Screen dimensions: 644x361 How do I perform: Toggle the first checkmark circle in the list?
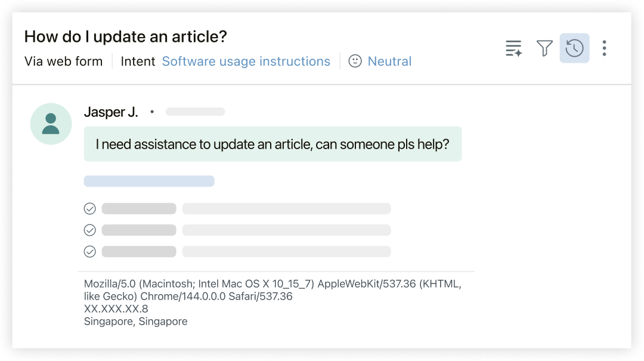pos(90,208)
